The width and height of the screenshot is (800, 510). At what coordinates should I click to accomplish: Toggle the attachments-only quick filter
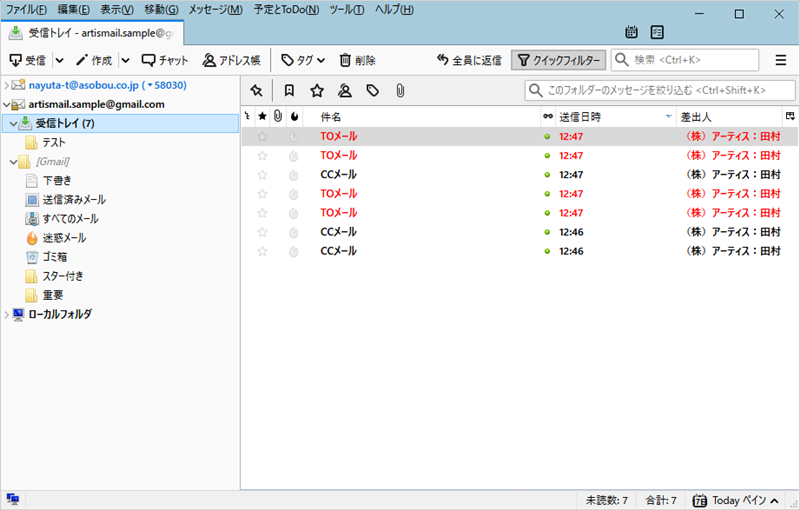click(x=400, y=91)
